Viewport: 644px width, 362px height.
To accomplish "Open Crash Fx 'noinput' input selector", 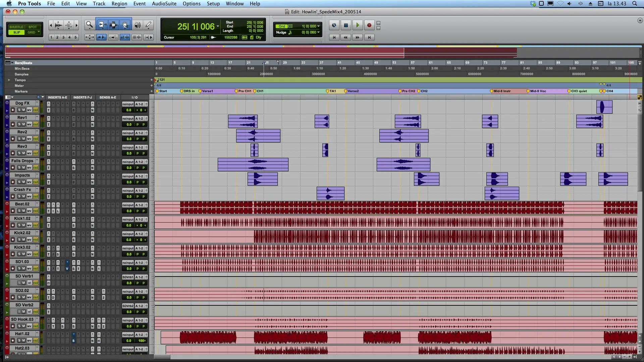I will click(x=128, y=191).
